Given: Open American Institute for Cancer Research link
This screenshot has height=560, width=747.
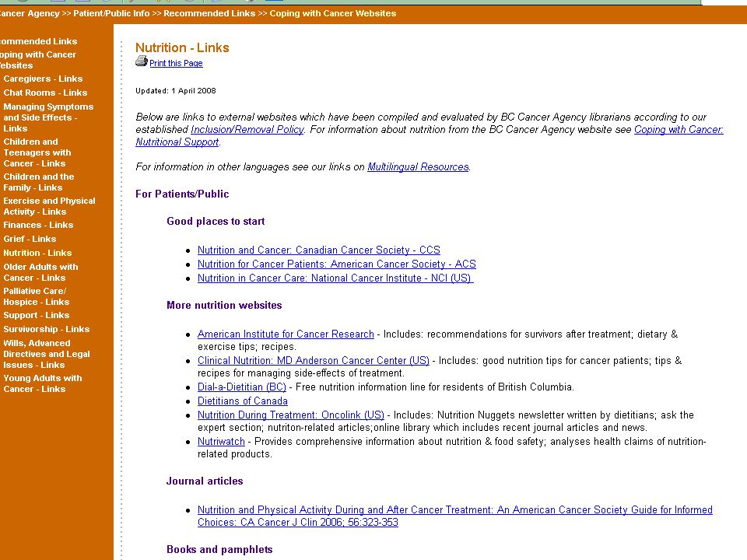Looking at the screenshot, I should [286, 334].
